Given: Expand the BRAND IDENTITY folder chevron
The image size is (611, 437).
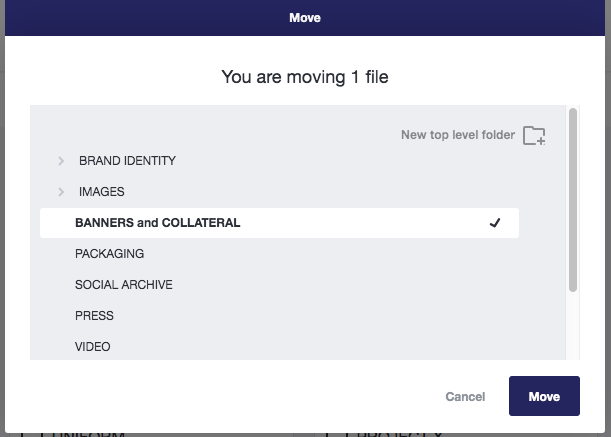Looking at the screenshot, I should click(61, 161).
